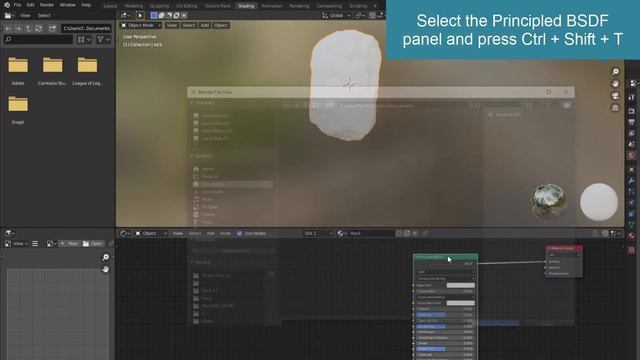
Task: Open the Slot 1 material slot dropdown
Action: [x=318, y=233]
